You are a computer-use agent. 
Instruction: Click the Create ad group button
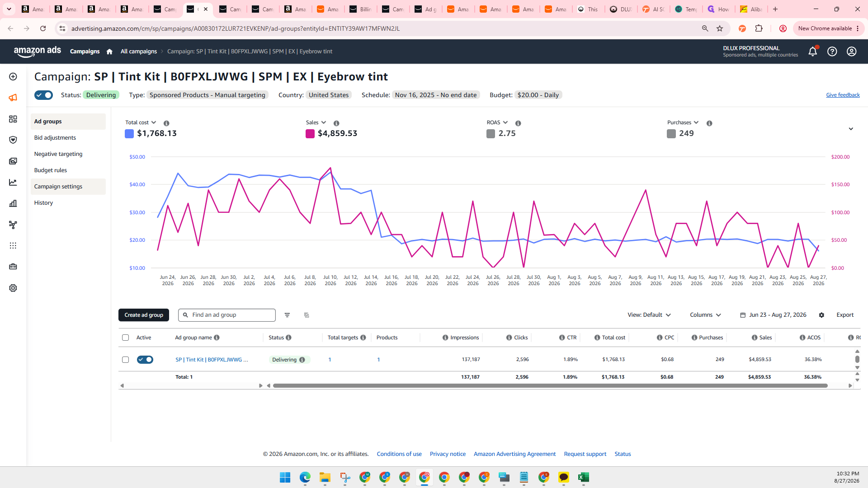point(144,315)
